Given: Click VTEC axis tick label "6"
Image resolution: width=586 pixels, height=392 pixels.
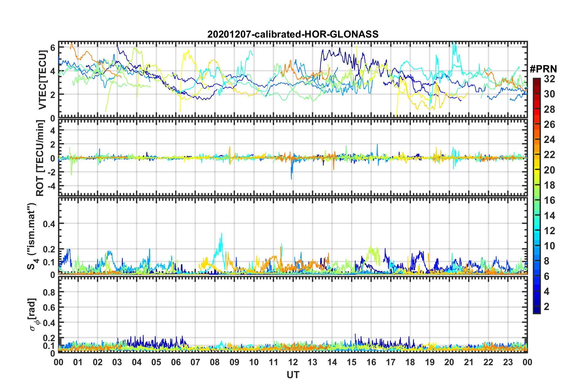Looking at the screenshot, I should pyautogui.click(x=53, y=47).
